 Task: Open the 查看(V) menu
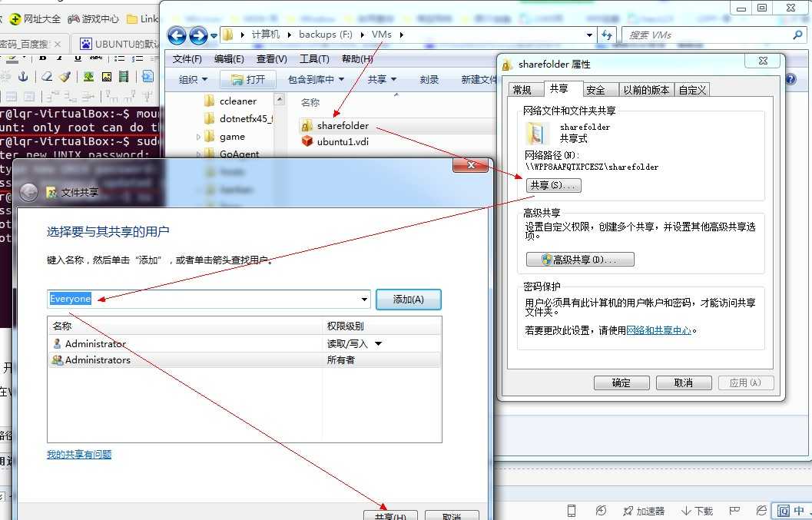271,59
